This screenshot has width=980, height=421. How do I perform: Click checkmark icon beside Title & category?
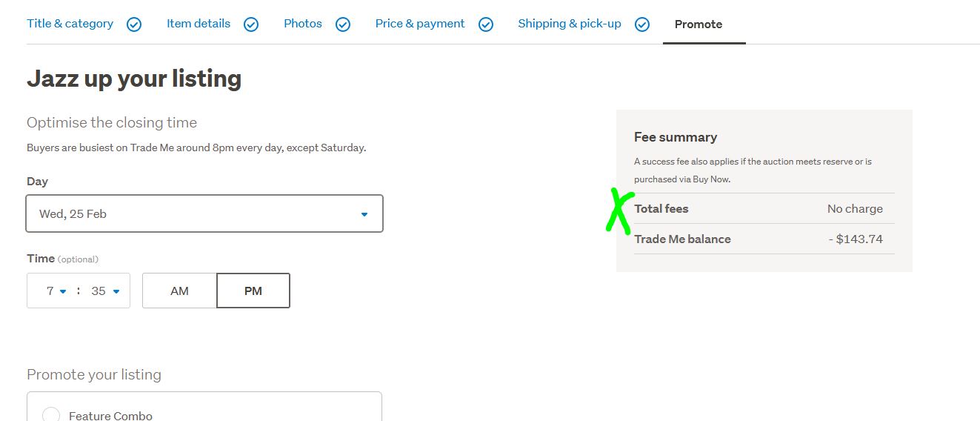pos(134,24)
